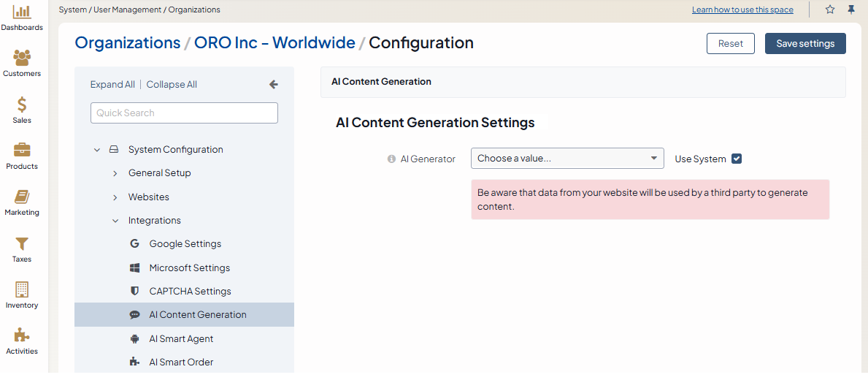Pin this page using the pin icon
Screen dimensions: 868x391
tap(851, 10)
